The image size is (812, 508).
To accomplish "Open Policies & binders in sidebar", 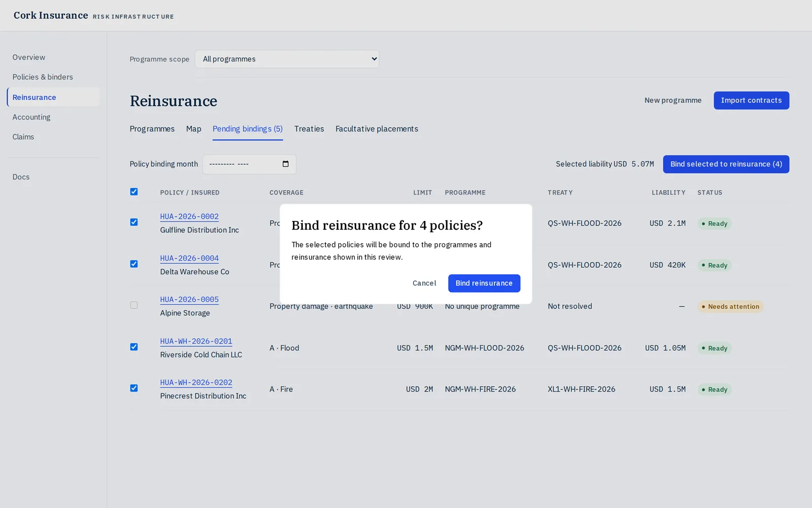I will [x=53, y=77].
